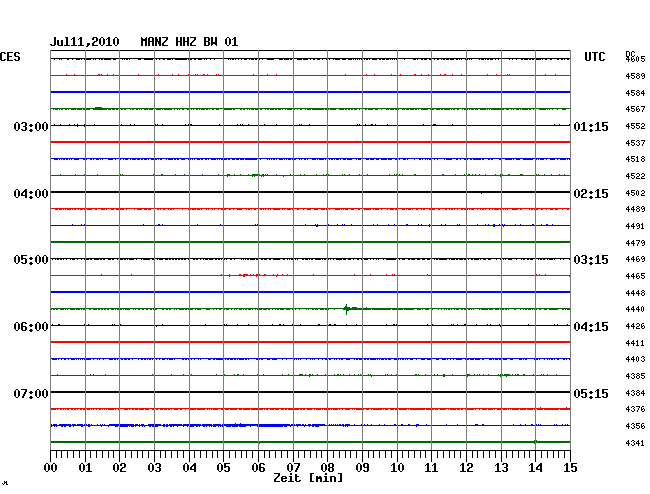Screen dimensions: 650x494
Task: Select the 05:15 UTC time label
Action: (590, 394)
